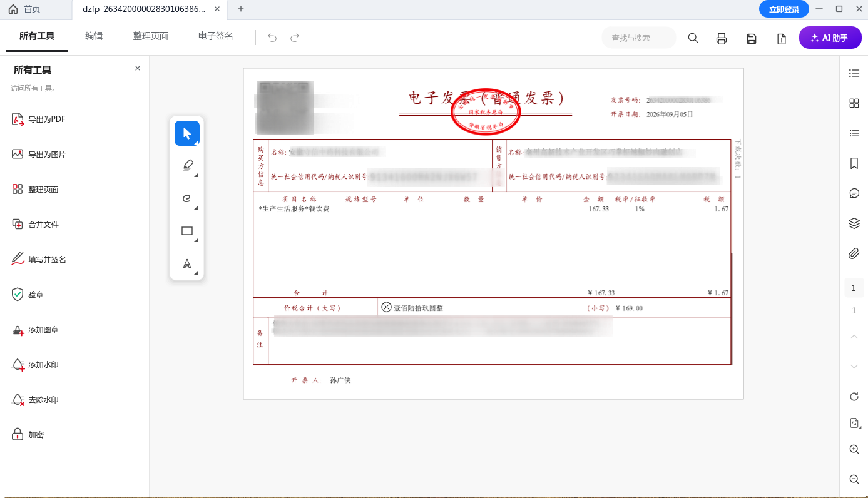This screenshot has width=868, height=498.
Task: Undo the last action
Action: [x=272, y=38]
